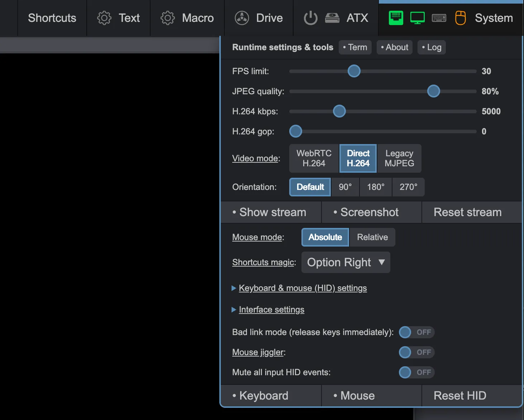The height and width of the screenshot is (420, 524).
Task: Click the H.264 gop slider handle
Action: [x=296, y=131]
